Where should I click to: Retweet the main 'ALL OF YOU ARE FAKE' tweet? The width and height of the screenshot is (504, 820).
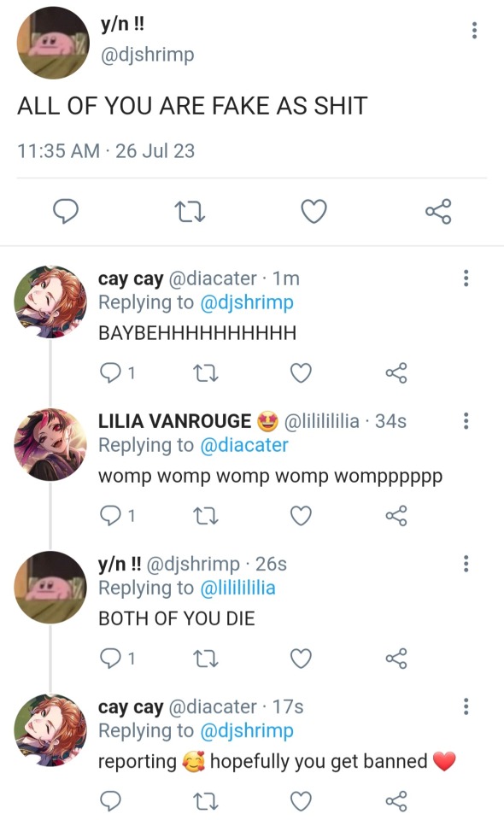[x=190, y=212]
